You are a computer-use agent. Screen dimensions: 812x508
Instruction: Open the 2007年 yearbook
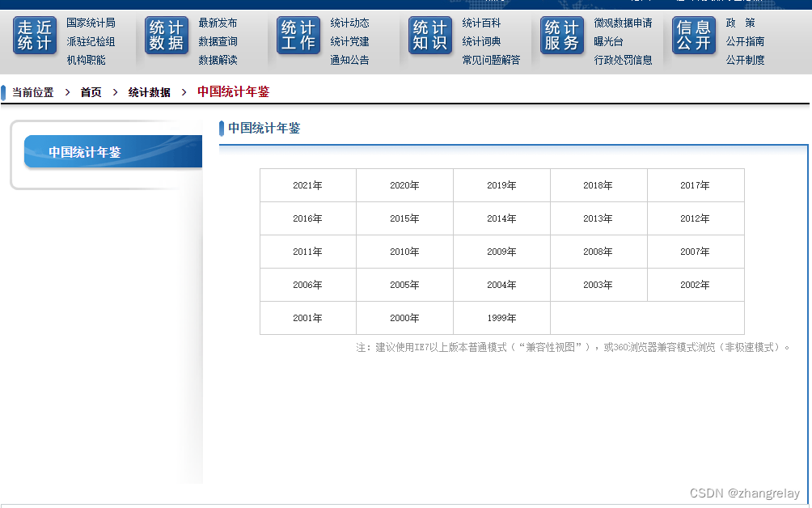click(x=695, y=251)
